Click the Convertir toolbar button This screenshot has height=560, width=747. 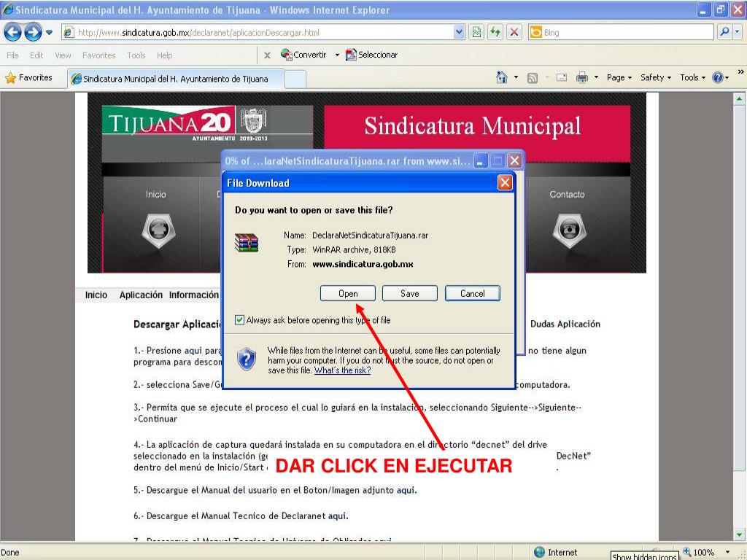[304, 55]
